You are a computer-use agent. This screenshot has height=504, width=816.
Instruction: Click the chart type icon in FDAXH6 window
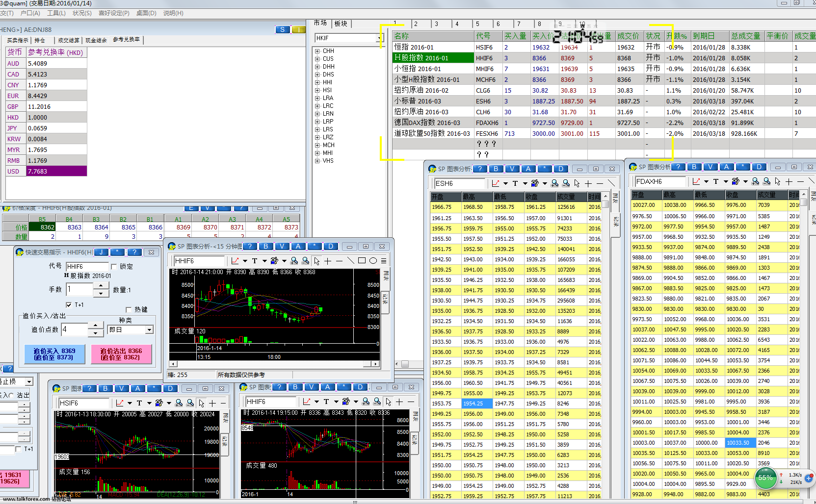(x=696, y=181)
